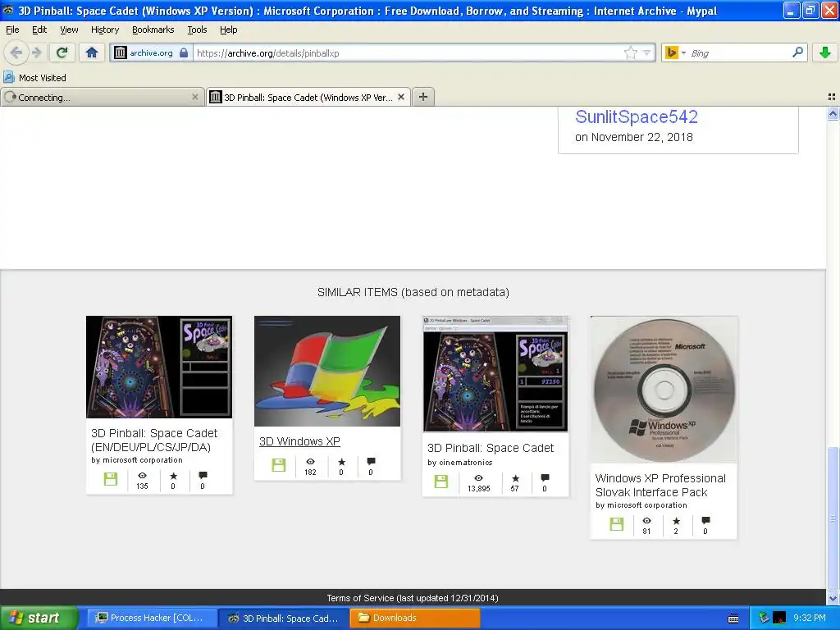Open the browser home page

pyautogui.click(x=92, y=52)
